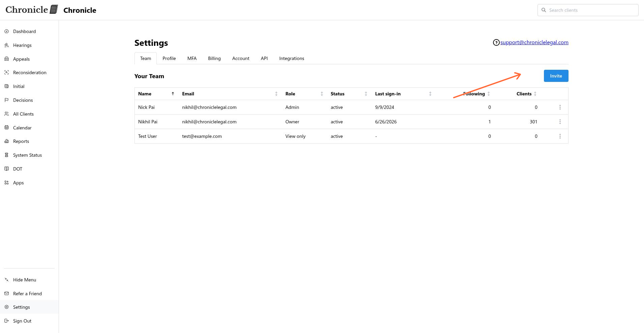The height and width of the screenshot is (333, 644).
Task: Select the API tab
Action: [264, 58]
